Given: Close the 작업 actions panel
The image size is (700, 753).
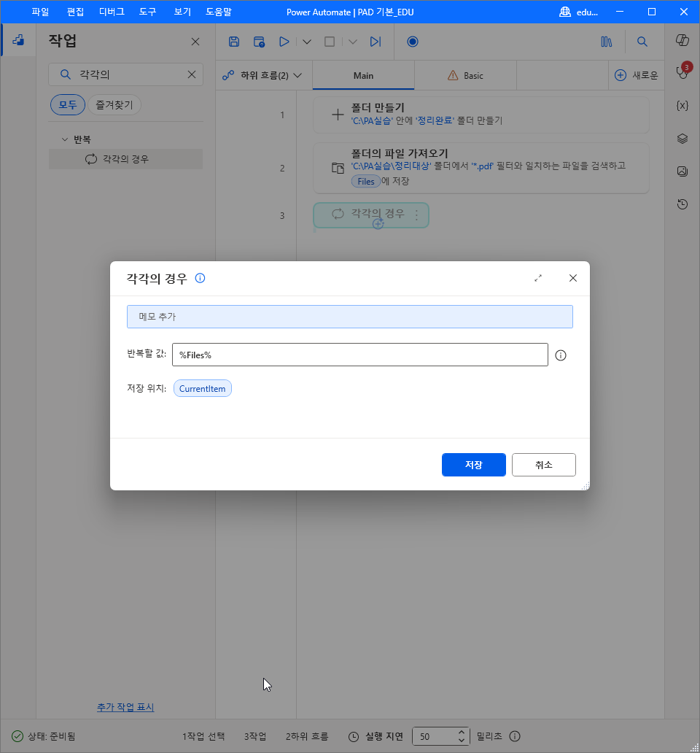Looking at the screenshot, I should (x=195, y=42).
